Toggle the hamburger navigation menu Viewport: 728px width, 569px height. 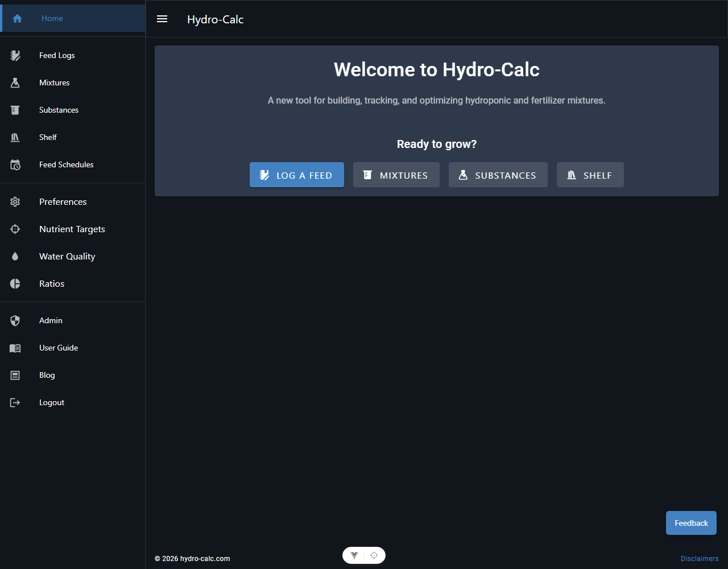coord(162,19)
